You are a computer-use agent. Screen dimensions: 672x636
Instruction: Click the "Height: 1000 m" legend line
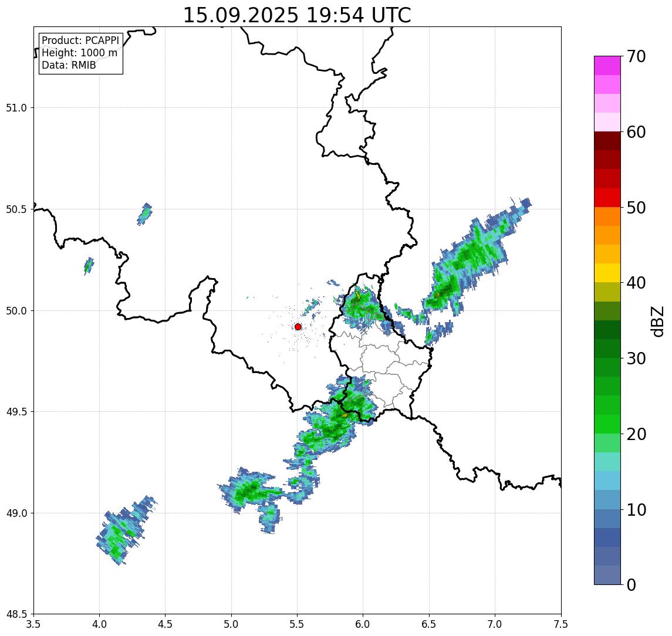click(x=79, y=53)
